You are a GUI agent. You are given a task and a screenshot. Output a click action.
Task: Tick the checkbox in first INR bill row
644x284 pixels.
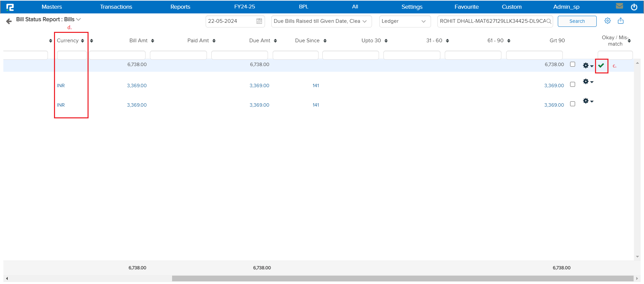(x=573, y=84)
